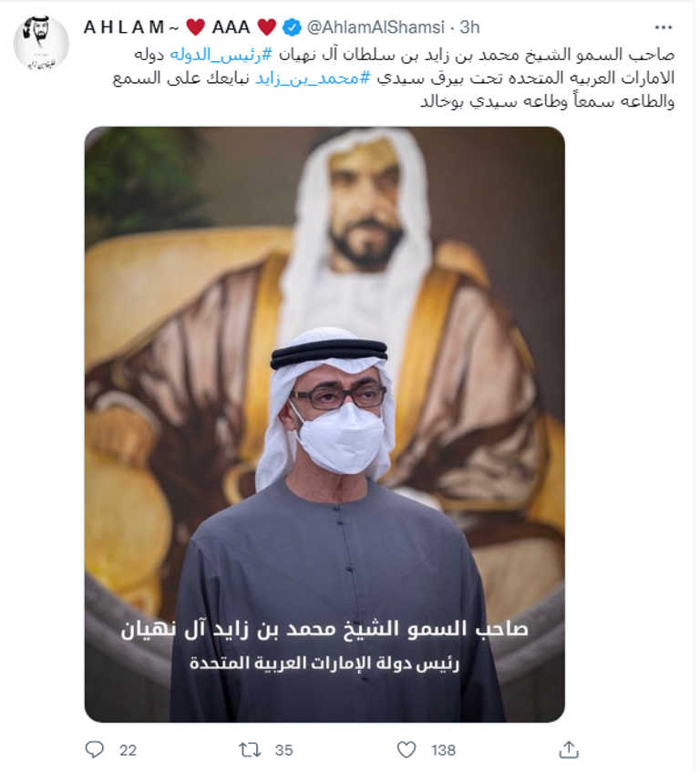
Task: Click the blue verified badge icon
Action: tap(292, 27)
